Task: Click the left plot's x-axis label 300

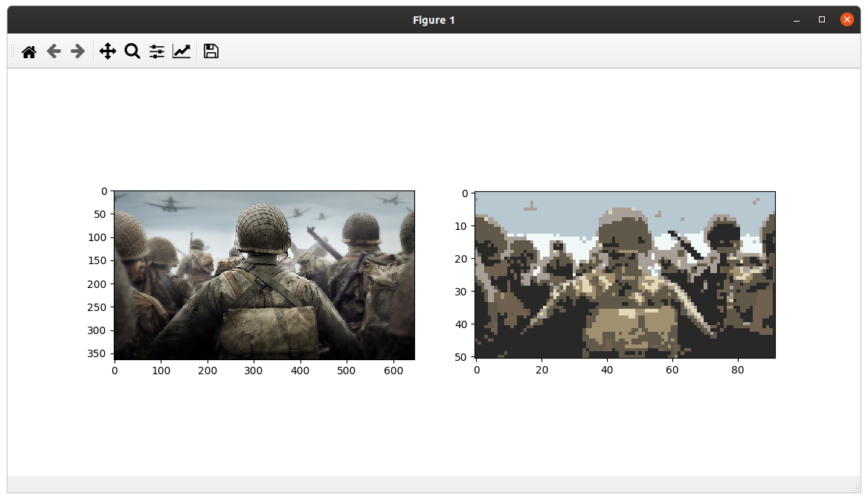Action: [254, 371]
